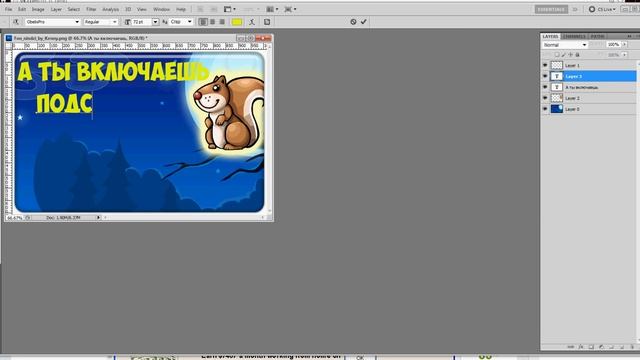Image resolution: width=640 pixels, height=360 pixels.
Task: Left align text button
Action: 203,22
